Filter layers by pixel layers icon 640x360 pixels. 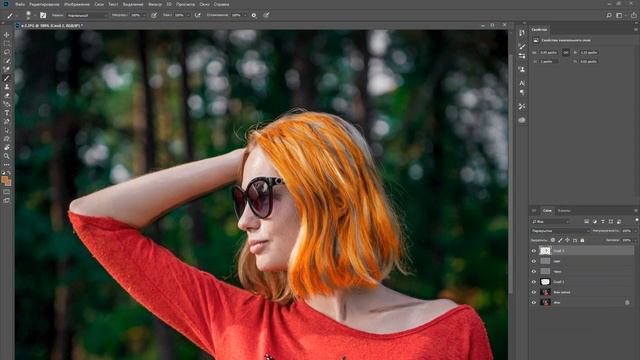click(x=587, y=222)
